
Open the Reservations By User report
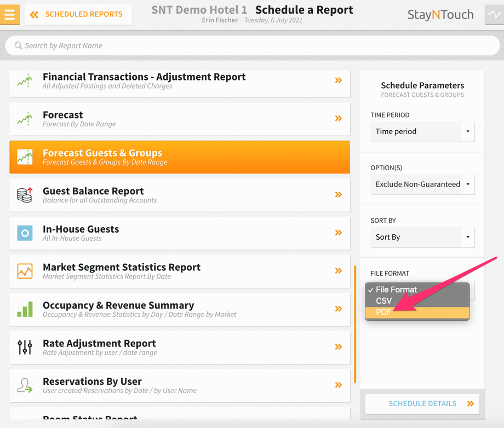(180, 386)
